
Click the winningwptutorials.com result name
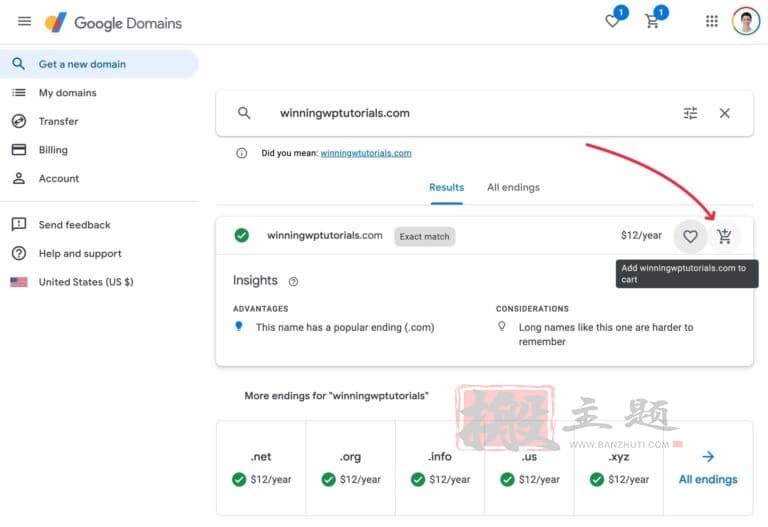[325, 235]
